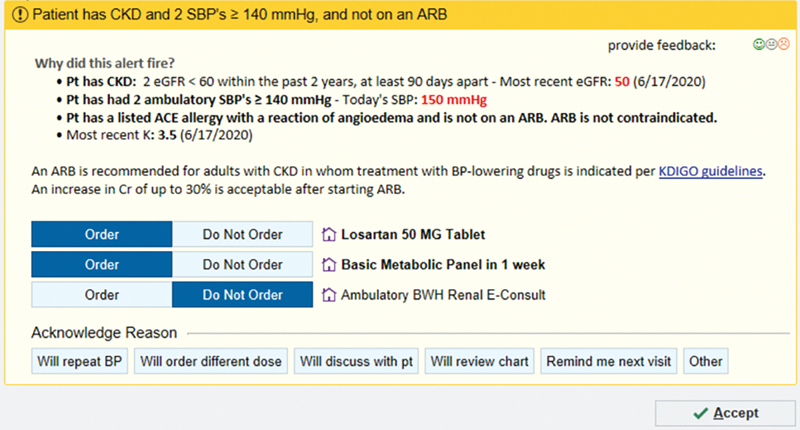Click the 'Other' acknowledge reason
Screen dimensions: 800x430
tap(704, 361)
